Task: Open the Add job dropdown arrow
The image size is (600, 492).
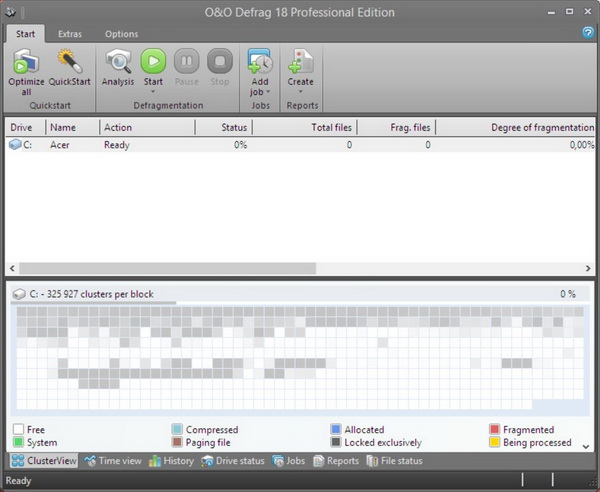Action: click(268, 92)
